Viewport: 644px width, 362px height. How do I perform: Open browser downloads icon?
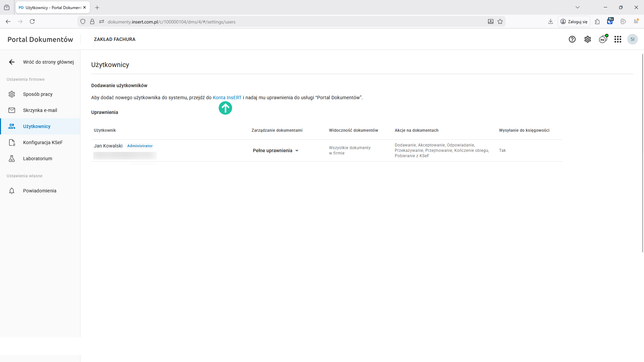[550, 21]
